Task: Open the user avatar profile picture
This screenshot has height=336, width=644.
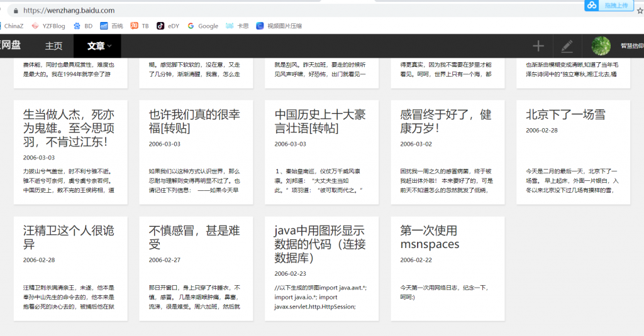Action: [601, 46]
